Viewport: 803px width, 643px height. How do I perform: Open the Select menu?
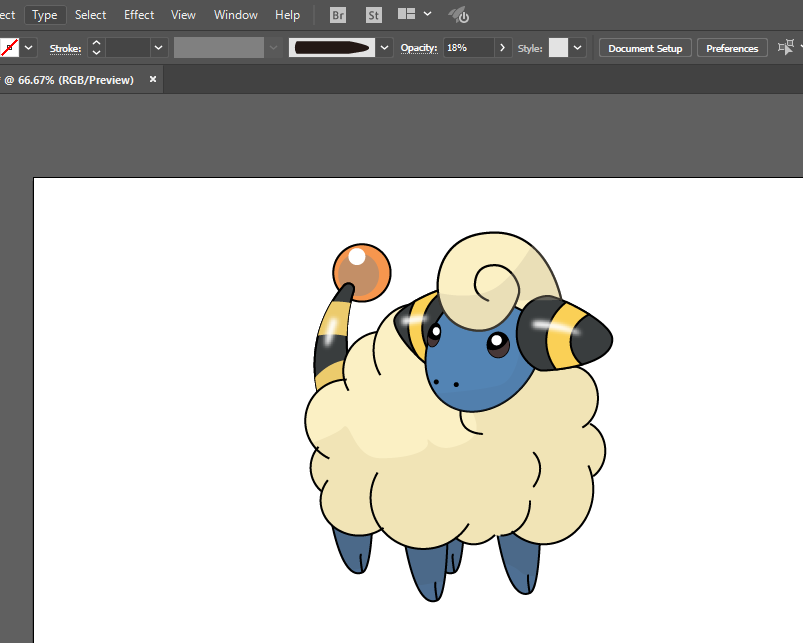coord(90,15)
